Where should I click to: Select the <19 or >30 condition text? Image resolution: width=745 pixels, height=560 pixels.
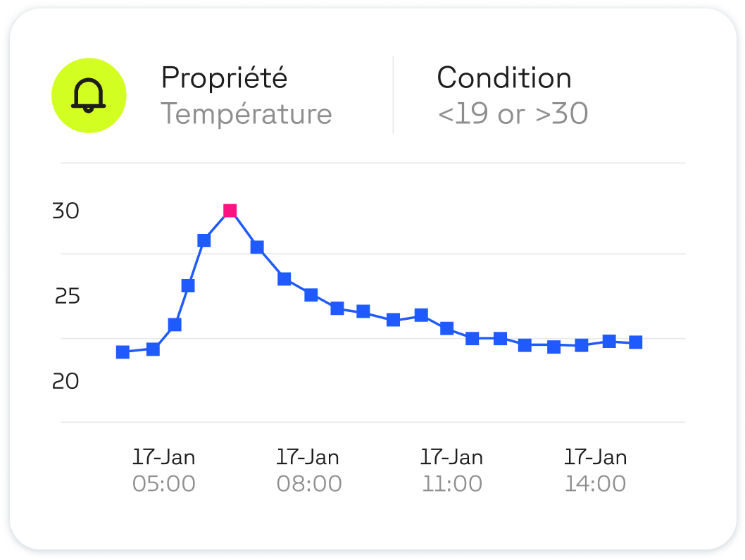coord(513,114)
